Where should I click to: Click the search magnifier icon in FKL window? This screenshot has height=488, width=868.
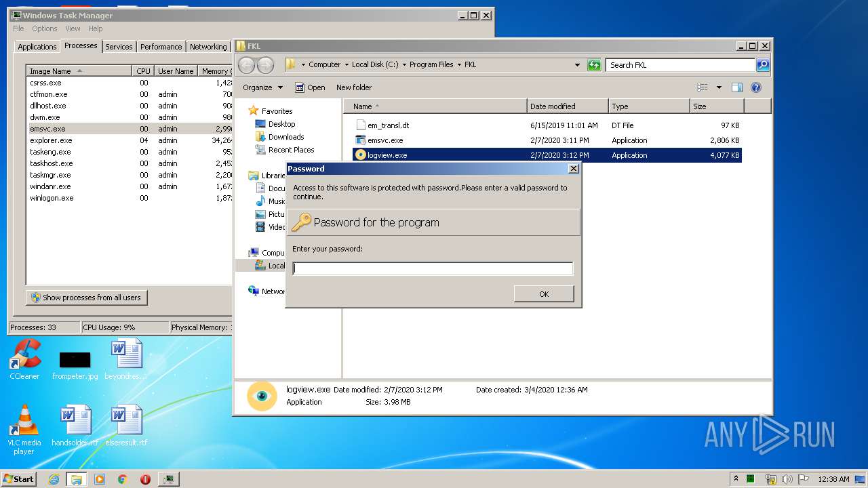(763, 65)
